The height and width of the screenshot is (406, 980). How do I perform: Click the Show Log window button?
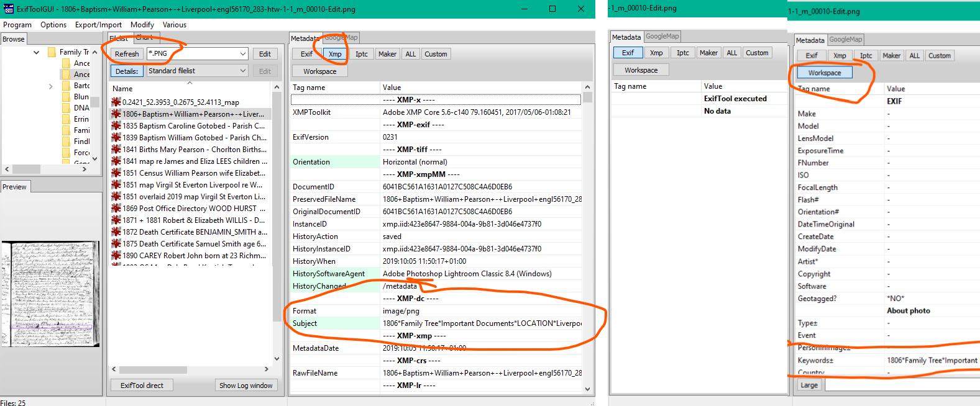pos(245,386)
